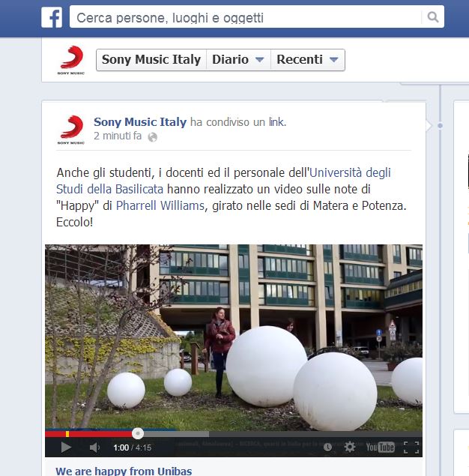This screenshot has width=469, height=476.
Task: Click the timeline dot beside the post
Action: coord(440,125)
